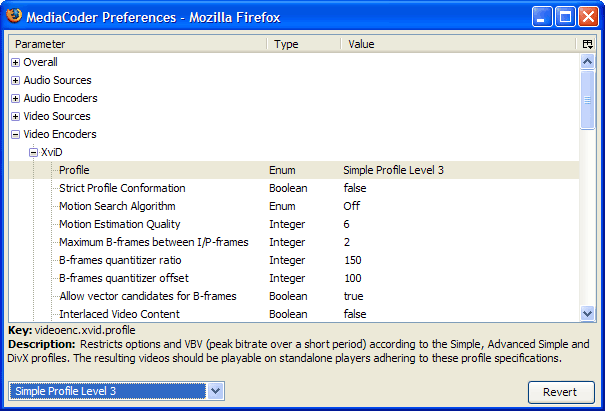Select B-frames quantizer ratio row
Image resolution: width=605 pixels, height=411 pixels.
[x=294, y=260]
